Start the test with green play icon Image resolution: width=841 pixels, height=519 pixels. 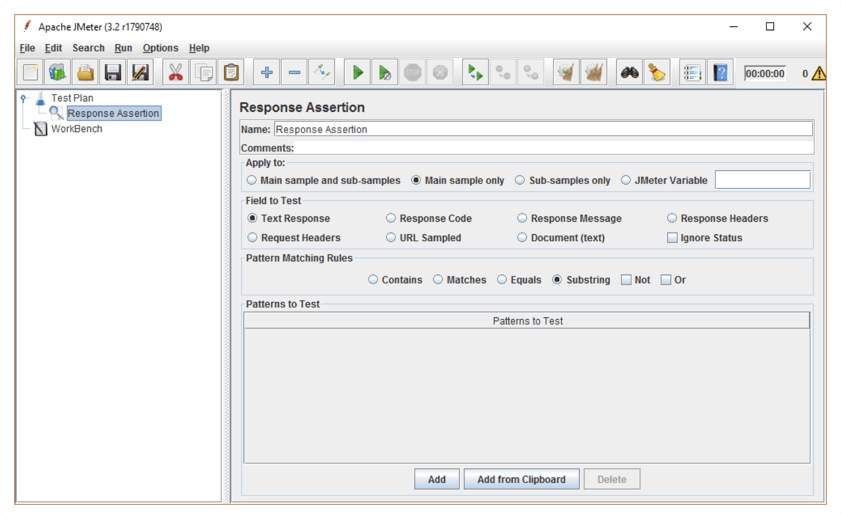point(357,72)
